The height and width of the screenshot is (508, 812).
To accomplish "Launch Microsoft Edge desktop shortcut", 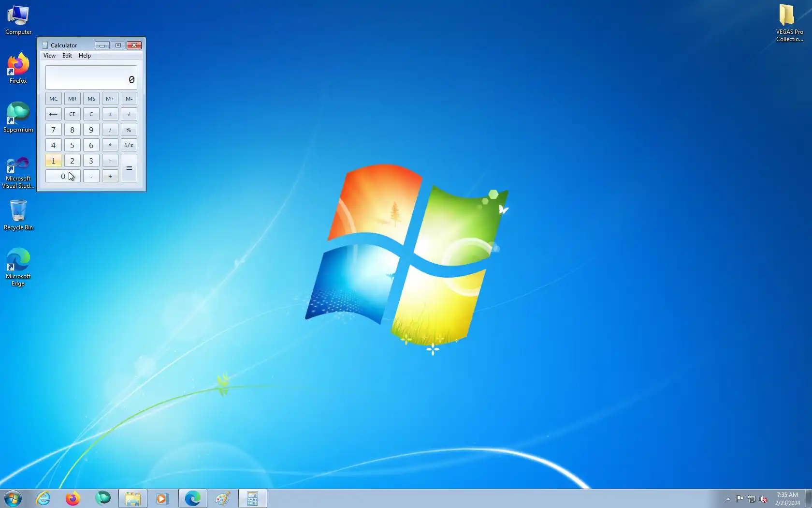I will pyautogui.click(x=18, y=267).
